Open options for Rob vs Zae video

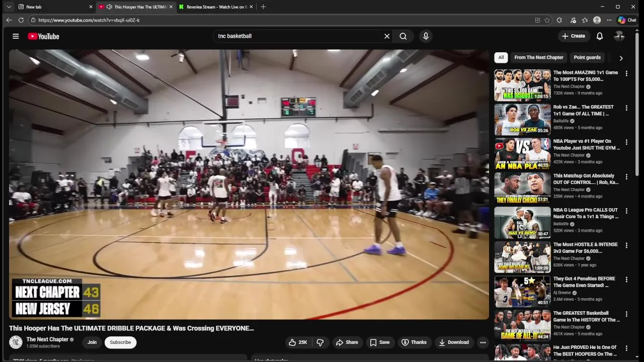click(626, 108)
